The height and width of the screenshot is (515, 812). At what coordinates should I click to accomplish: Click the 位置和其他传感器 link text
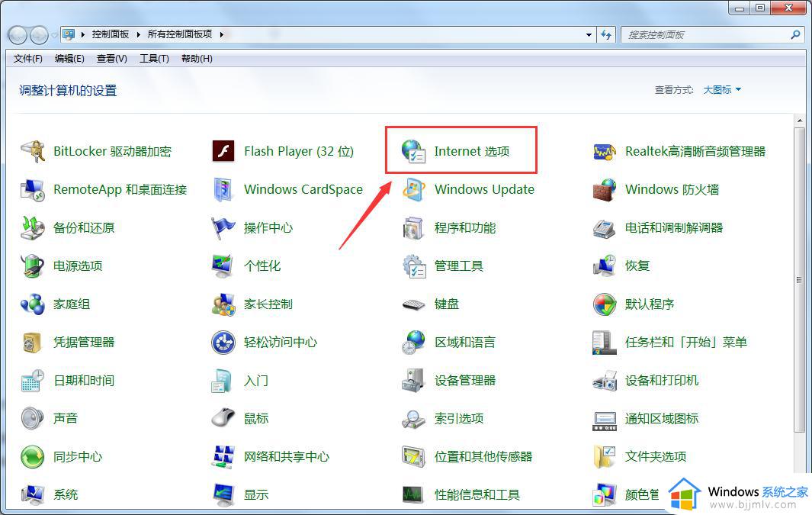click(x=483, y=457)
